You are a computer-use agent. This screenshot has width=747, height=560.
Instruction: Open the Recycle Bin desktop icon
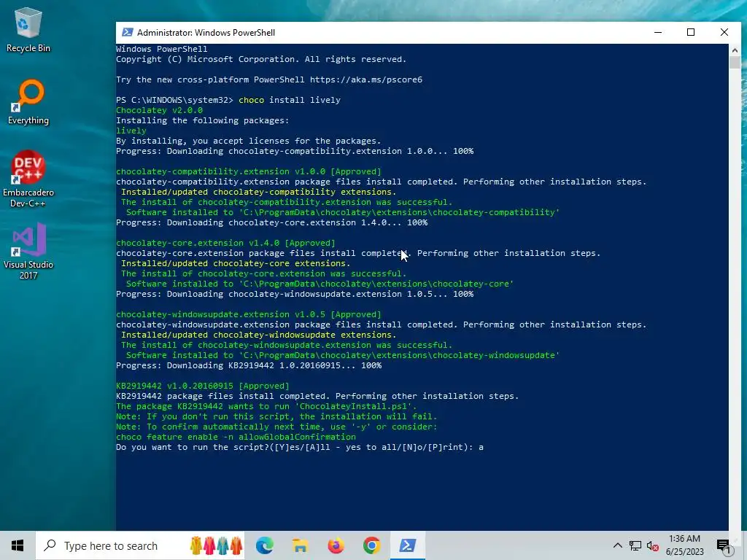28,30
